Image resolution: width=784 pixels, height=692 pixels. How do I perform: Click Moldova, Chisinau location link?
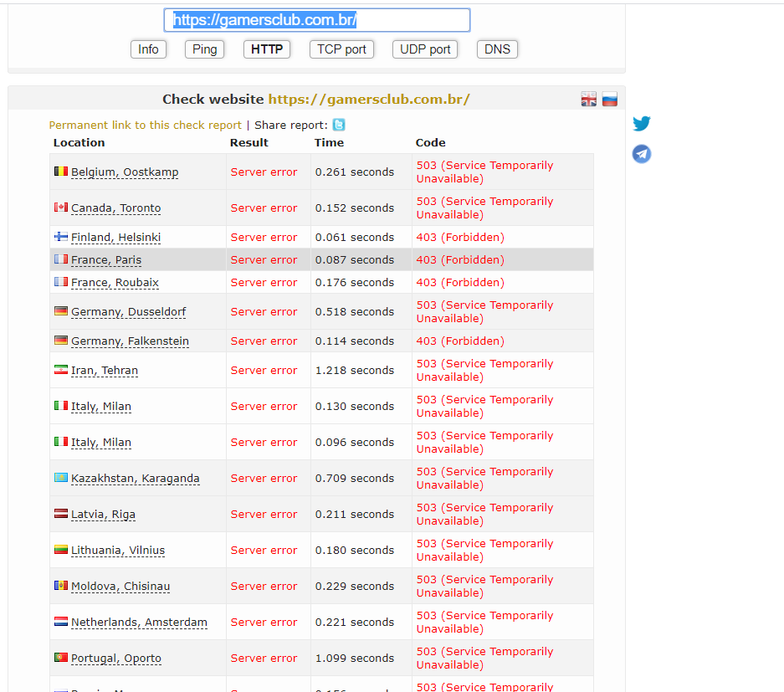pyautogui.click(x=120, y=587)
